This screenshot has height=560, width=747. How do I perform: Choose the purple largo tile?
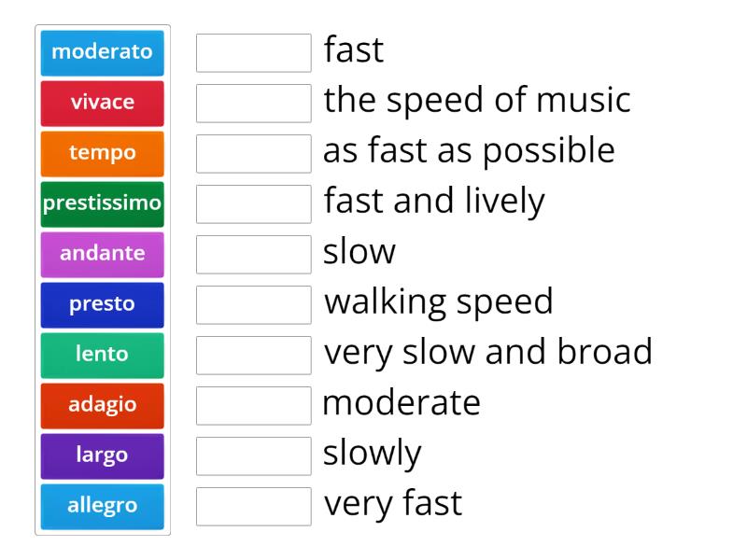pos(103,456)
